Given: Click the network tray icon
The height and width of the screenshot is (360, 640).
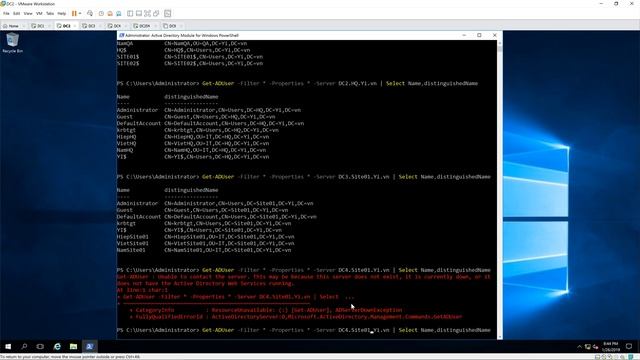Looking at the screenshot, I should pos(588,347).
